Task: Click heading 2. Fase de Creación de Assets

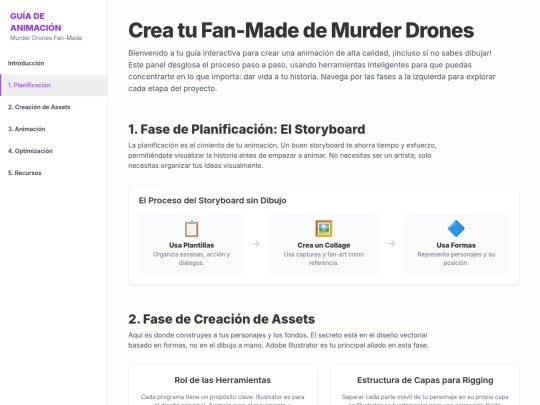Action: point(221,319)
